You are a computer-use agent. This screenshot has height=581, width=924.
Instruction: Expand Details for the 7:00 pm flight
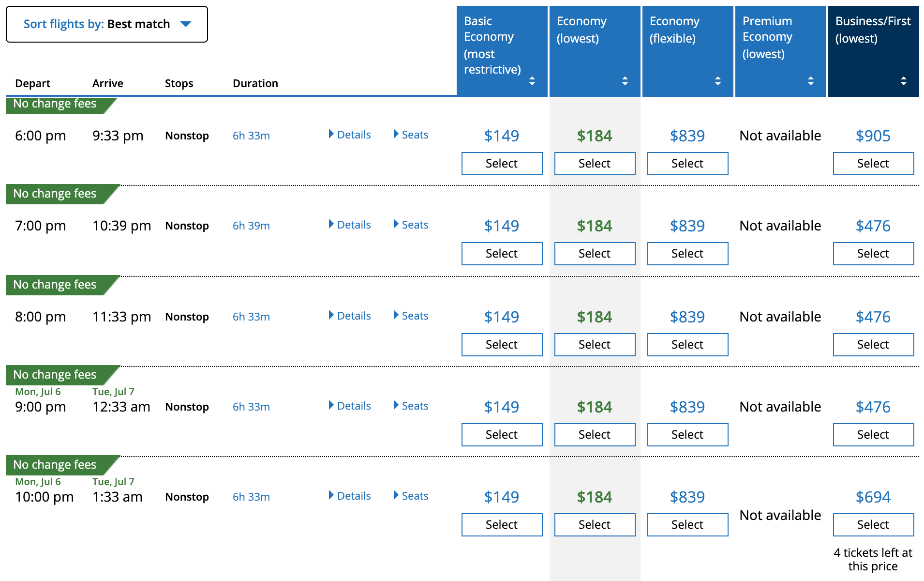point(350,225)
